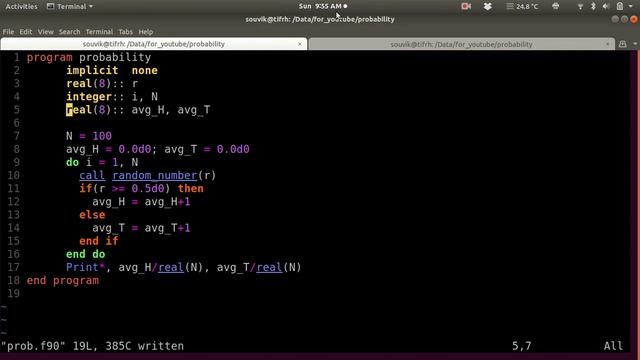This screenshot has width=640, height=360.
Task: Close the second terminal tab
Action: coord(607,44)
